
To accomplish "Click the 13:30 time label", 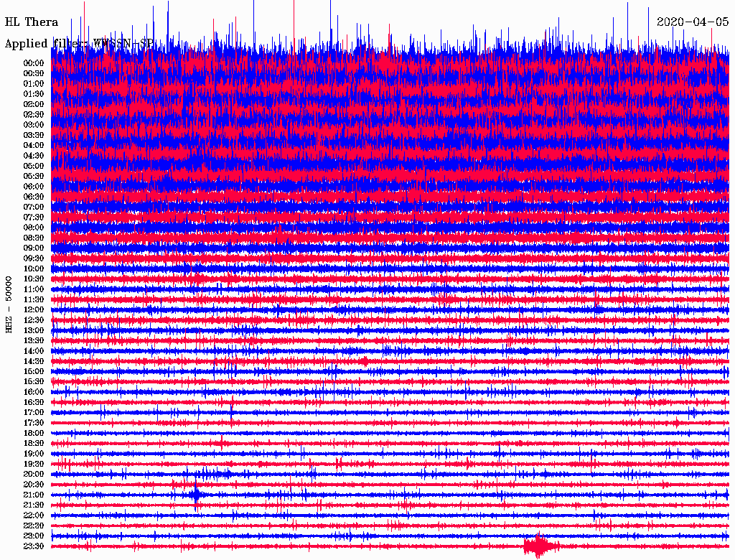I will [34, 340].
